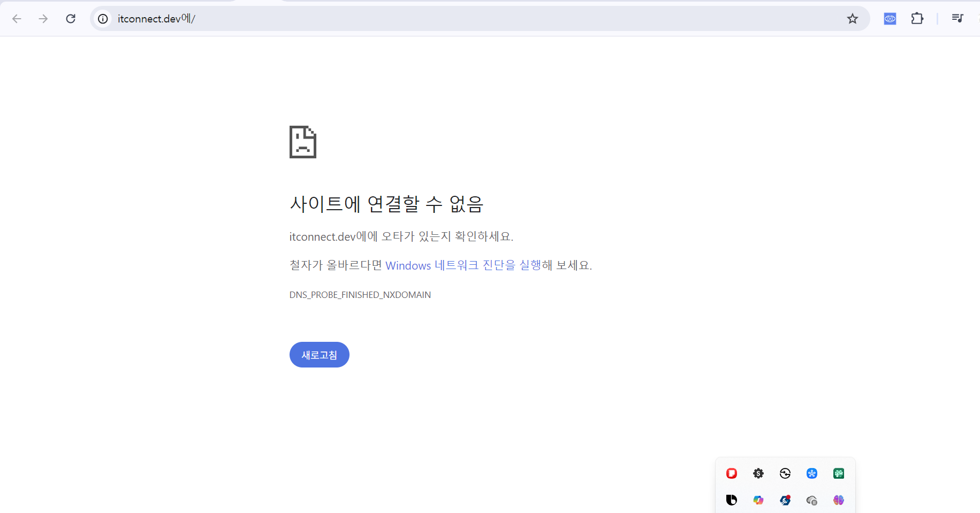This screenshot has height=513, width=980.
Task: Select the heading 사이트에 연결할 수 없음
Action: click(386, 204)
